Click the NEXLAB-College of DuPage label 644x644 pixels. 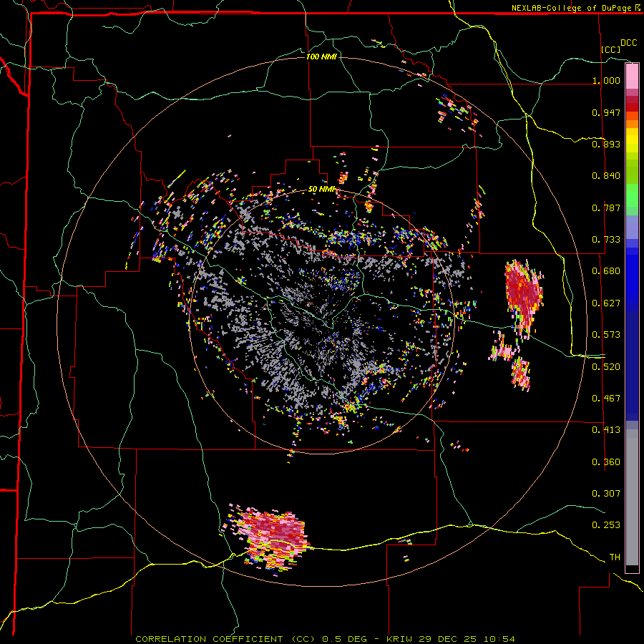click(572, 8)
